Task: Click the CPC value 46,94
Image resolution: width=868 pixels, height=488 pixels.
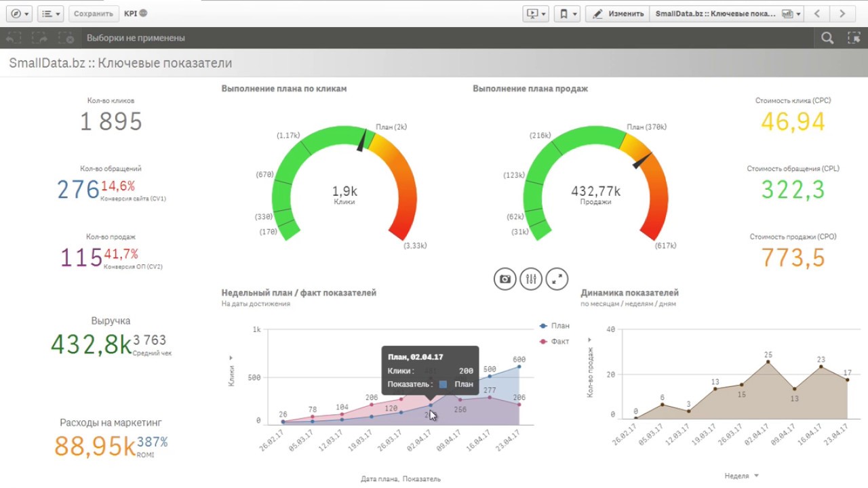Action: pos(793,122)
